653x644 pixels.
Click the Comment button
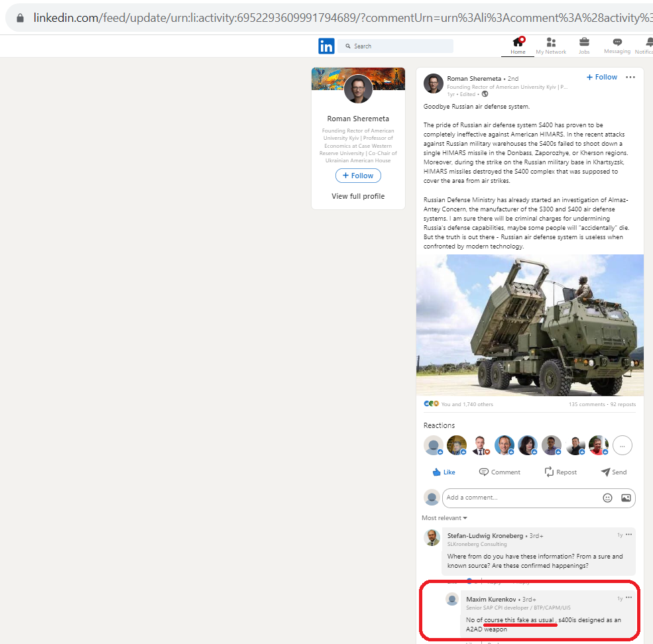[x=500, y=472]
